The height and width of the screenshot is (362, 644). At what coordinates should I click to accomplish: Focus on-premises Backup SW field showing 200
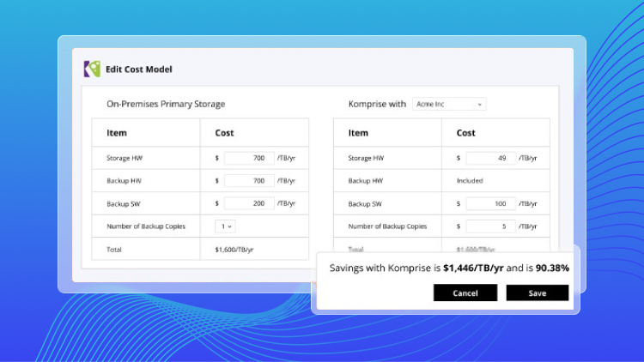[248, 203]
